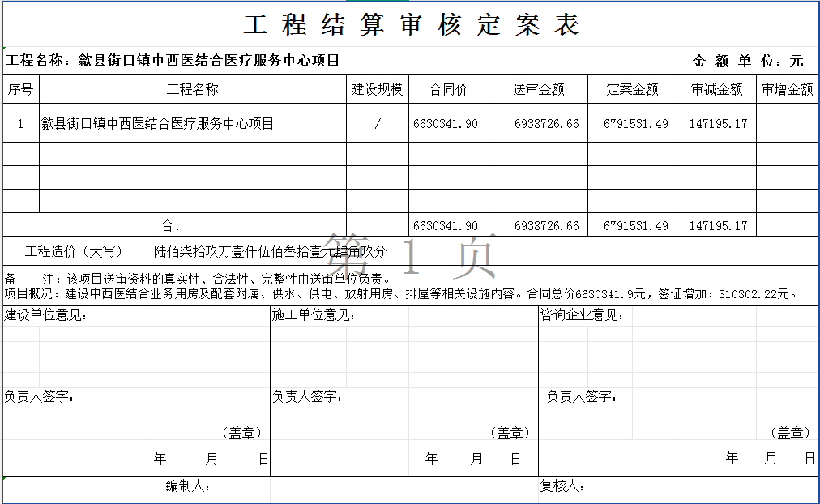Click the 审减金额 header cell
The height and width of the screenshot is (504, 820).
(716, 90)
